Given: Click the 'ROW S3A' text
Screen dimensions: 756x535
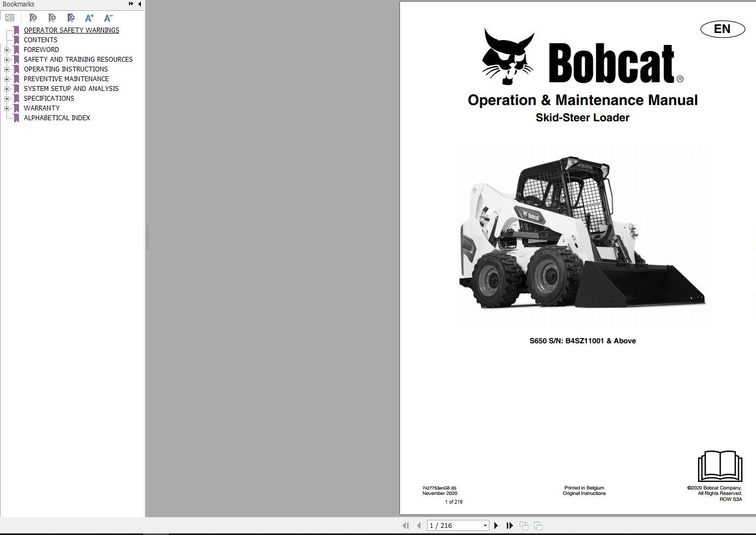Looking at the screenshot, I should (731, 499).
